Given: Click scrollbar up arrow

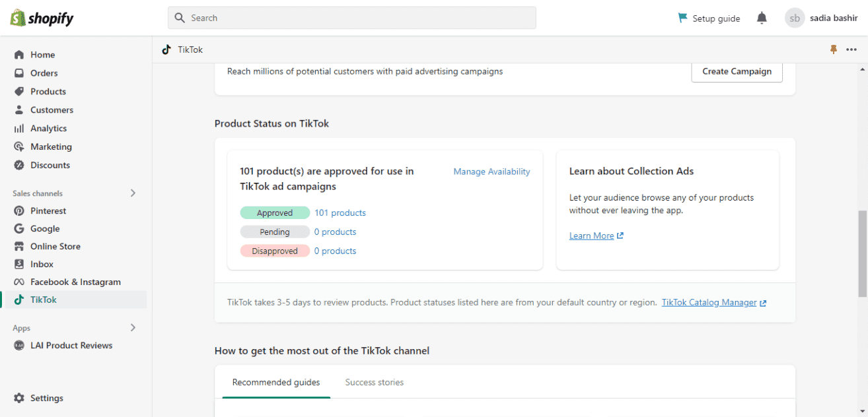Looking at the screenshot, I should pyautogui.click(x=863, y=69).
